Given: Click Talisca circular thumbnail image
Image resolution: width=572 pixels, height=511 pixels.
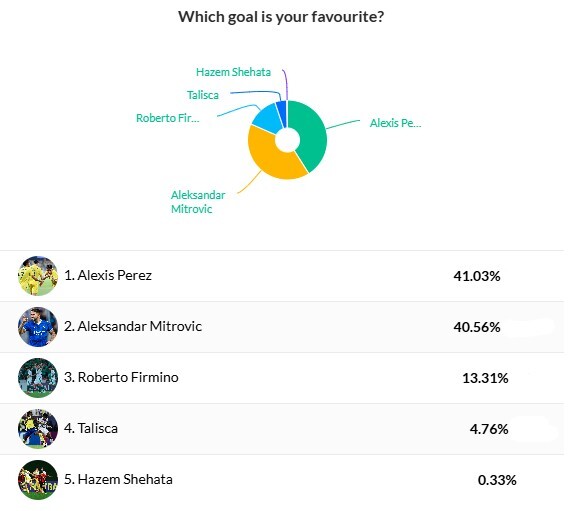Looking at the screenshot, I should (38, 429).
